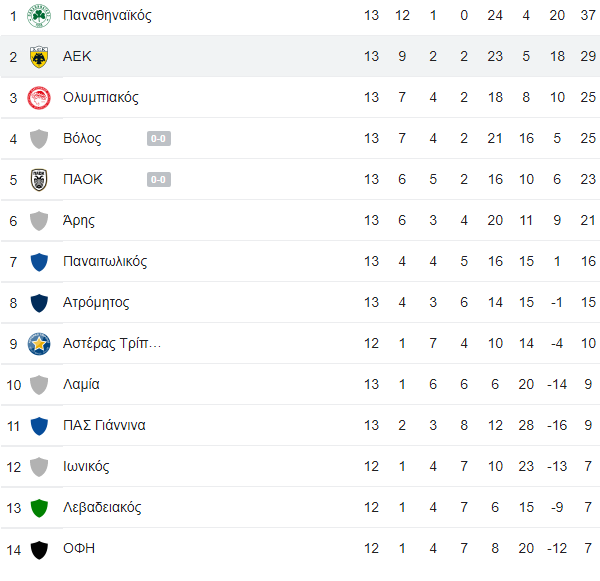Open the Άρης team name link
600x581 pixels.
click(x=79, y=220)
